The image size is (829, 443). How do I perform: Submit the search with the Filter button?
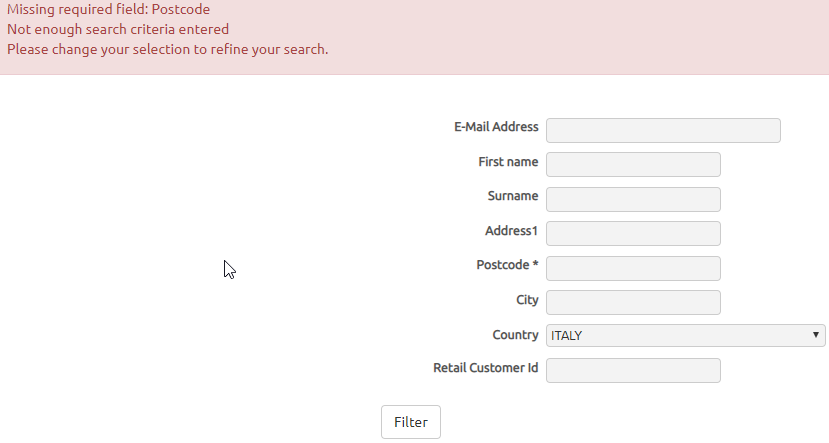click(411, 422)
